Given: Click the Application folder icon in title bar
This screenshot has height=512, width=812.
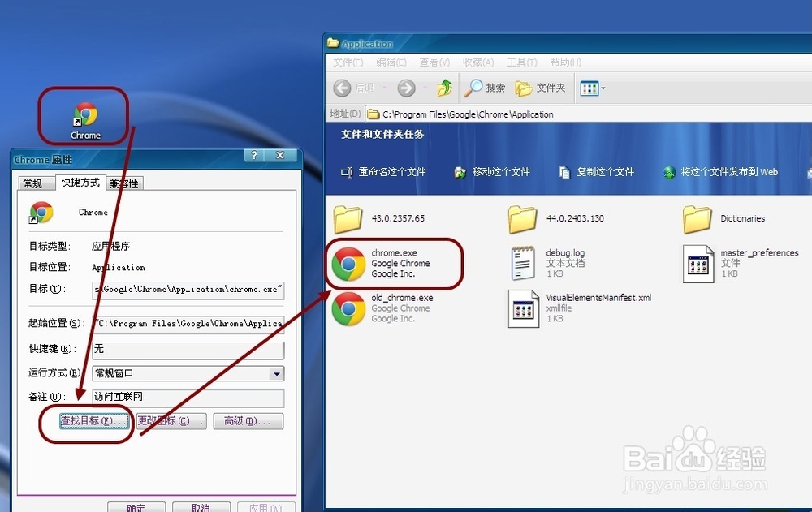Looking at the screenshot, I should 333,44.
